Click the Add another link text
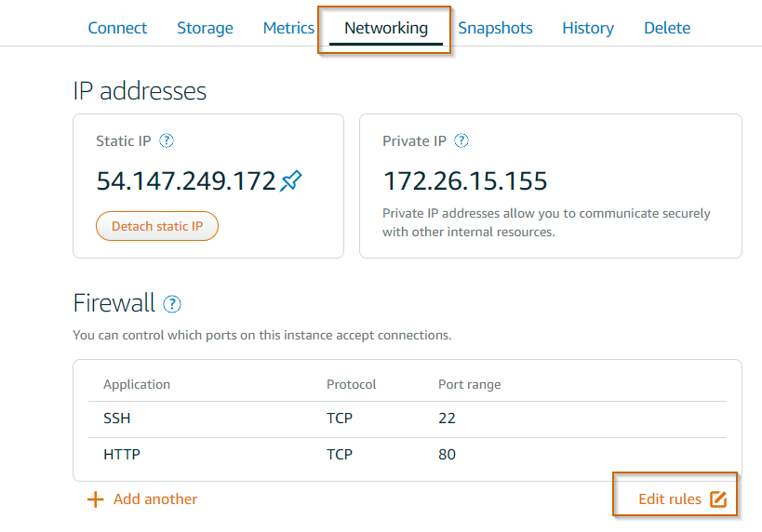 (154, 499)
